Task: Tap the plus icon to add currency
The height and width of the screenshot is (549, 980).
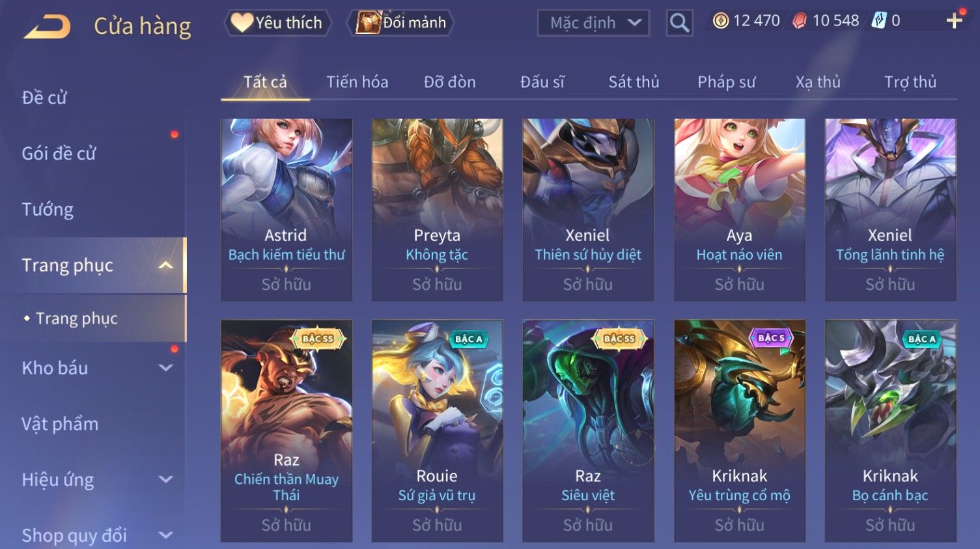Action: tap(955, 21)
